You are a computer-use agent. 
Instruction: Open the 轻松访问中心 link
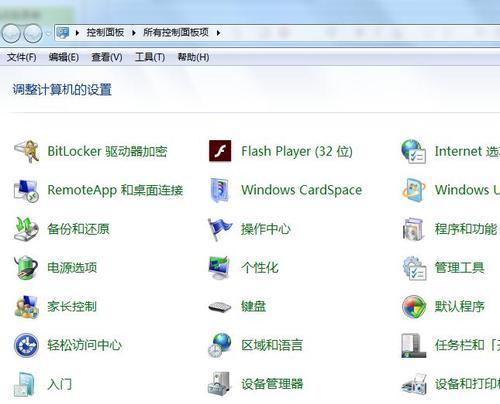pos(85,345)
